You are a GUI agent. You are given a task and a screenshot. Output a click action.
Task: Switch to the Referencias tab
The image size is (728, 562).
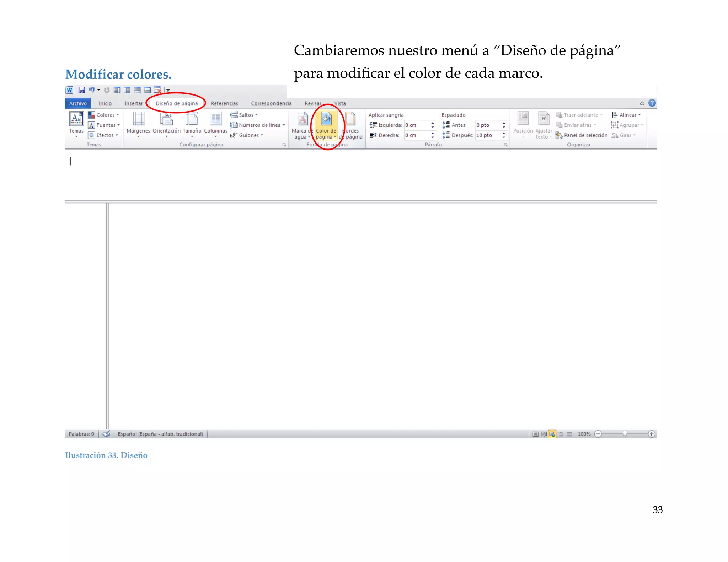pyautogui.click(x=224, y=103)
